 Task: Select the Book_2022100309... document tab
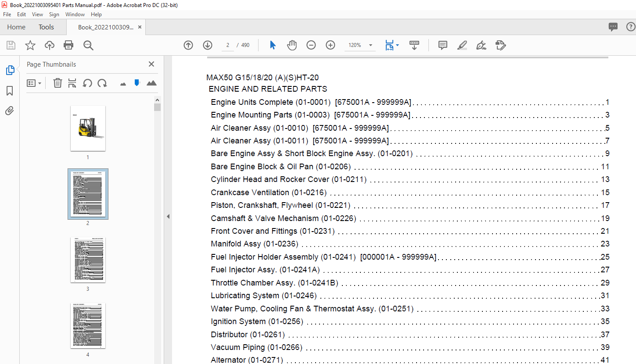(x=106, y=27)
